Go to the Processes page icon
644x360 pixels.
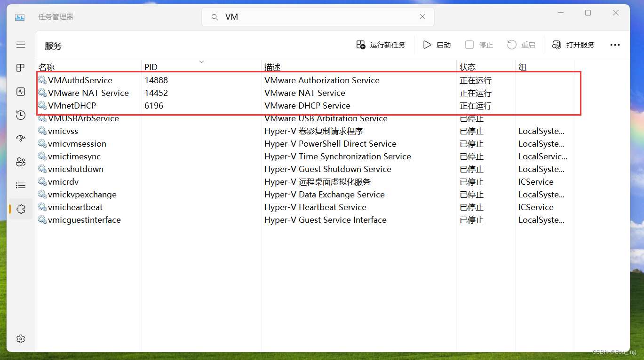tap(21, 68)
